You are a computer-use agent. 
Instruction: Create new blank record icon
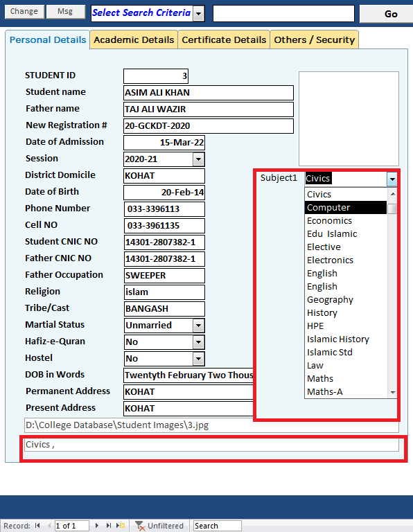121,526
